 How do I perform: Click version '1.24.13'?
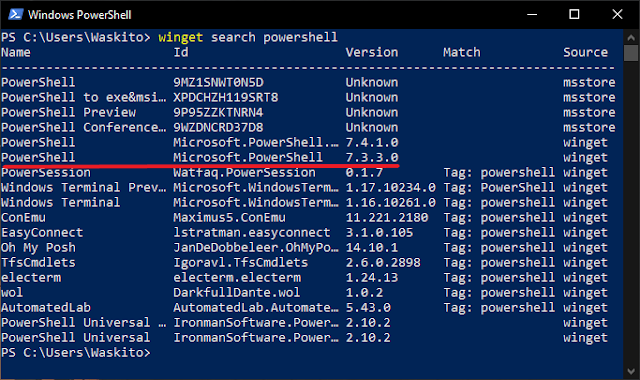click(372, 278)
